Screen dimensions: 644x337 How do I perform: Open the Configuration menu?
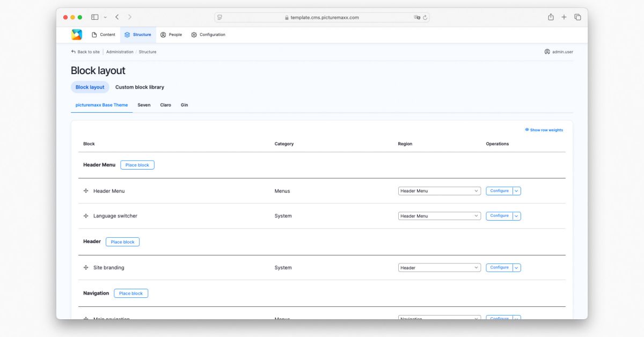tap(208, 35)
